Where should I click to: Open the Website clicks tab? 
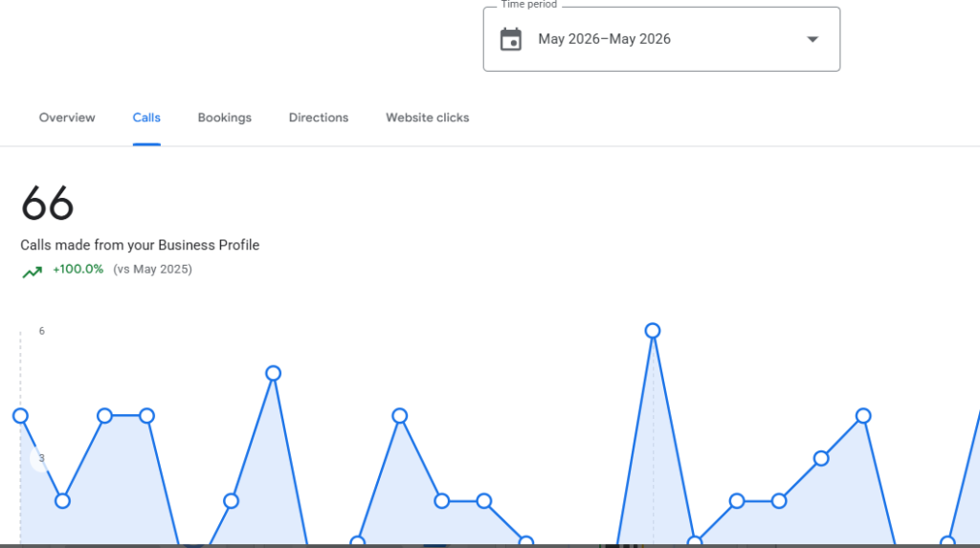pyautogui.click(x=427, y=118)
